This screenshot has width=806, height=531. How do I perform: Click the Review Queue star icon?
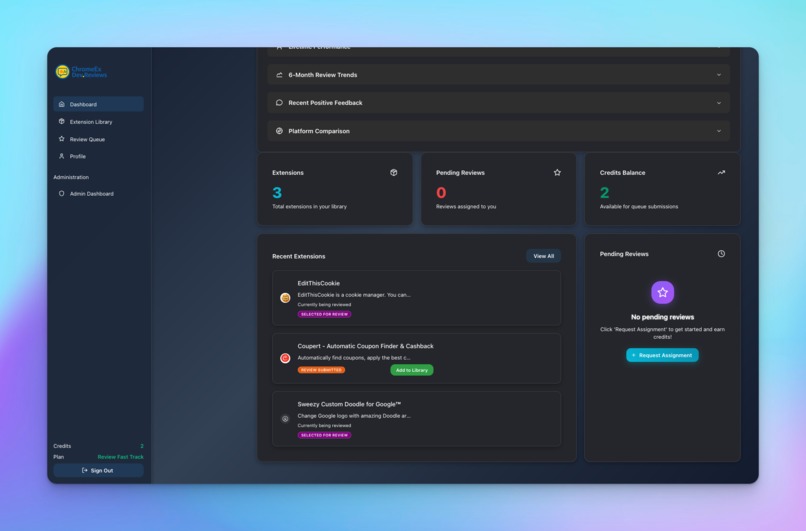point(62,139)
